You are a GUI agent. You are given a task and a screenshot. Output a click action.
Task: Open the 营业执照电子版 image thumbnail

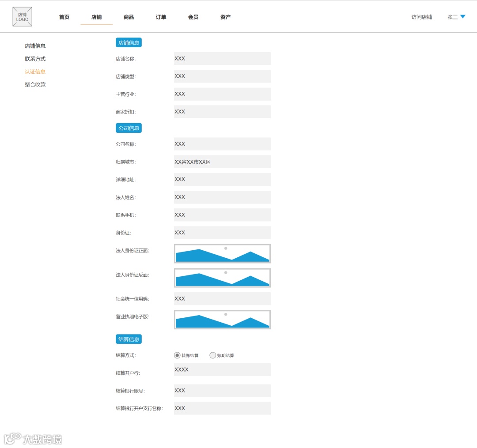click(222, 320)
